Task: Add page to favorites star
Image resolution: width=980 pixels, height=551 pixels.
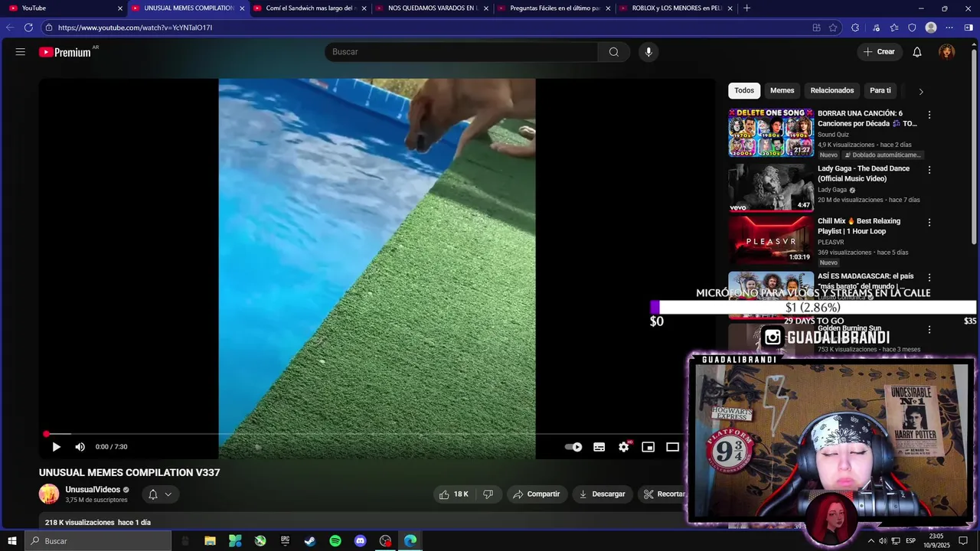Action: click(x=833, y=28)
